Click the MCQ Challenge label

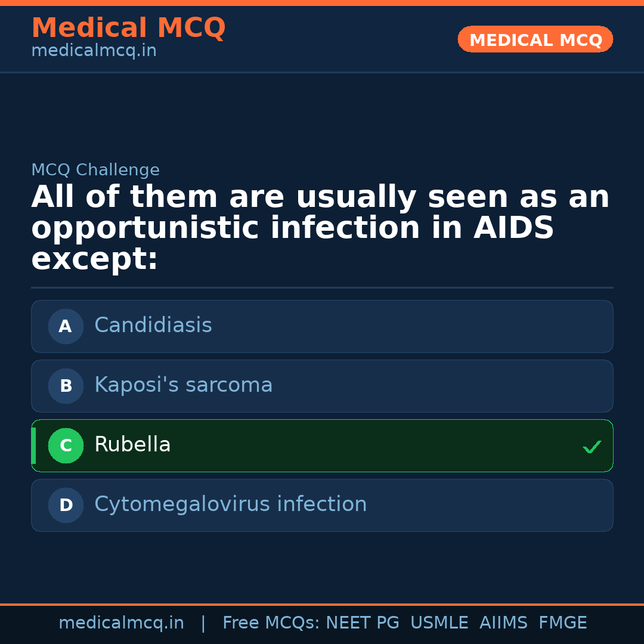[x=95, y=170]
